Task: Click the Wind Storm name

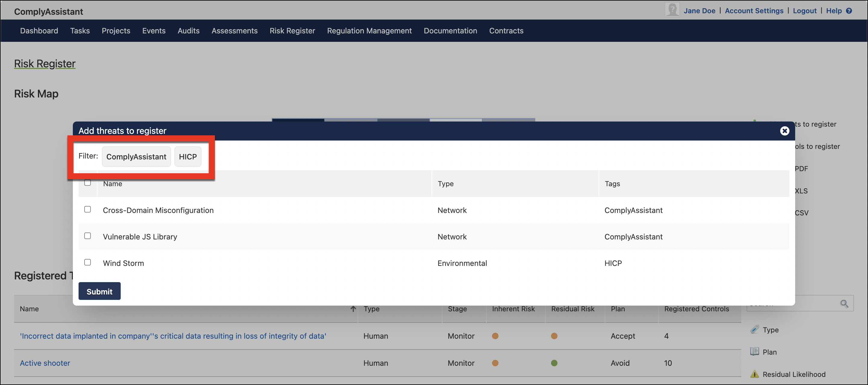Action: click(123, 263)
